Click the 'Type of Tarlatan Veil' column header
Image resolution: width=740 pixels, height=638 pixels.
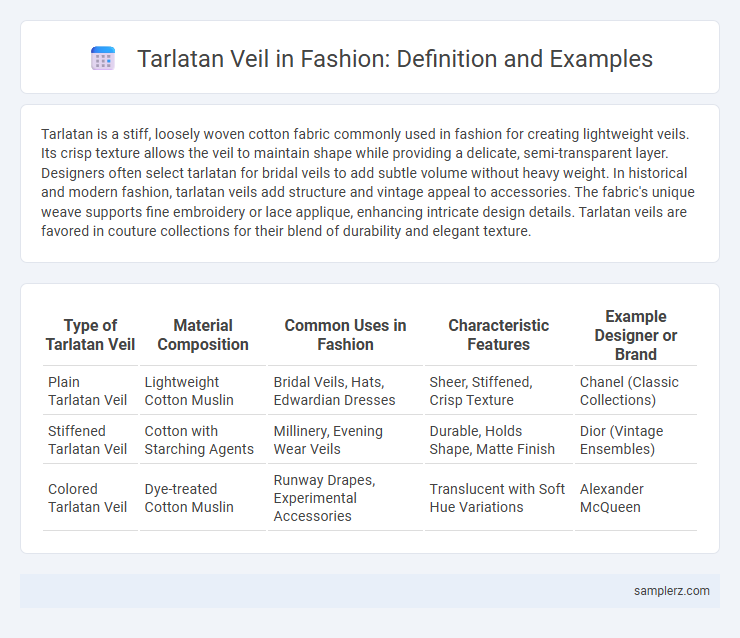90,335
